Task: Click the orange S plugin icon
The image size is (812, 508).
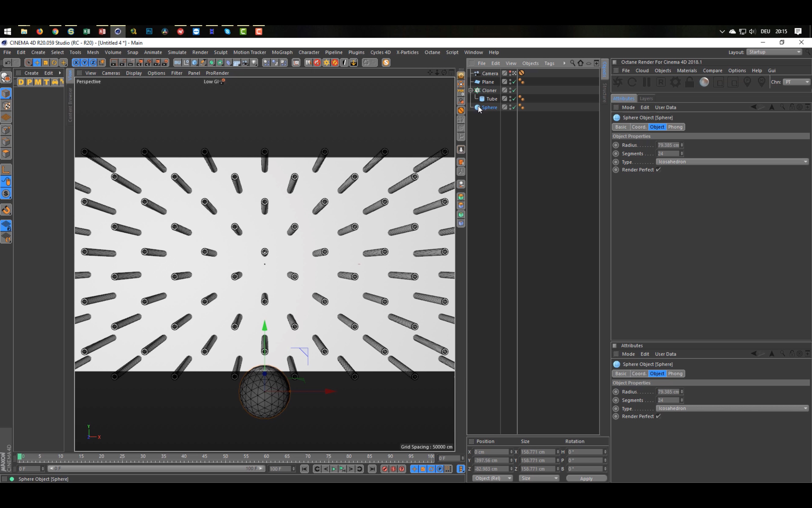Action: (386, 62)
